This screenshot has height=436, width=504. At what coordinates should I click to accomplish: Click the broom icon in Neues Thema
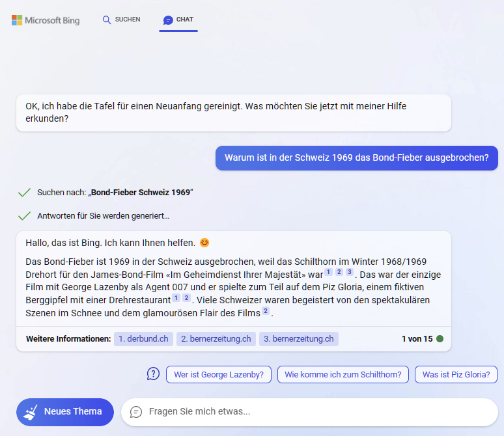(x=31, y=412)
